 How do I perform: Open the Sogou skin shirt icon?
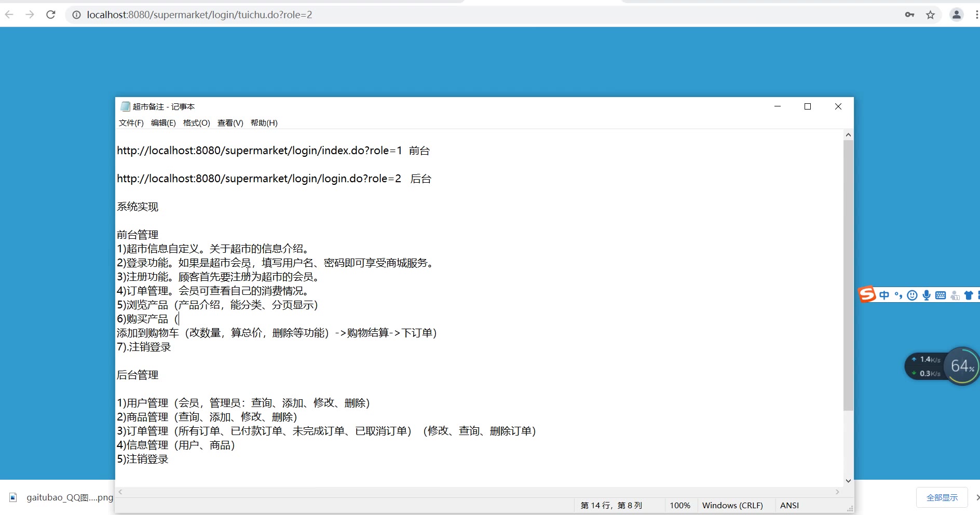coord(969,295)
